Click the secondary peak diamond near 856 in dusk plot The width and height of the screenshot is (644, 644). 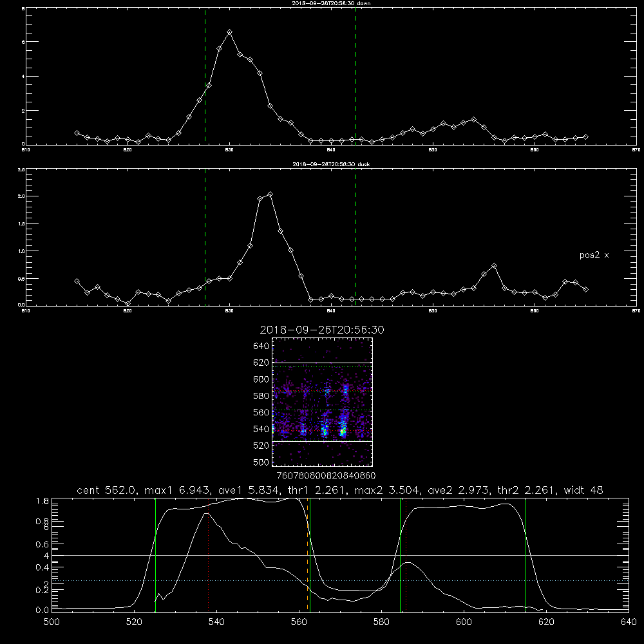(494, 266)
